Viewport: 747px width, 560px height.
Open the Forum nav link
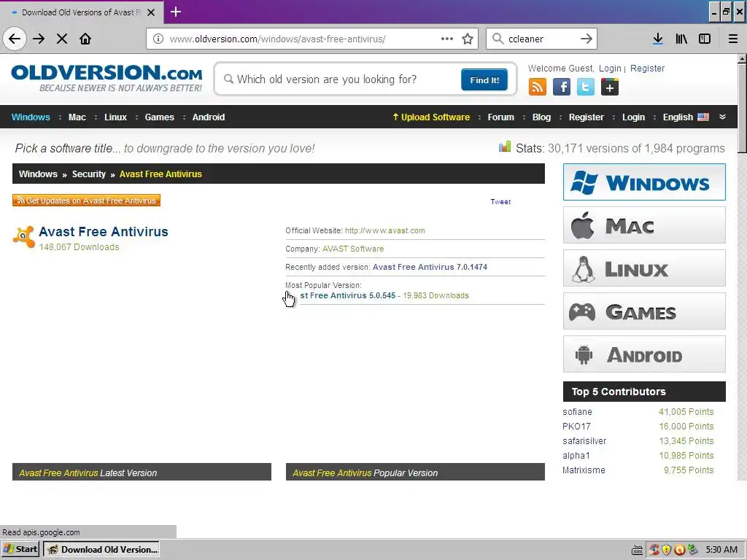500,117
